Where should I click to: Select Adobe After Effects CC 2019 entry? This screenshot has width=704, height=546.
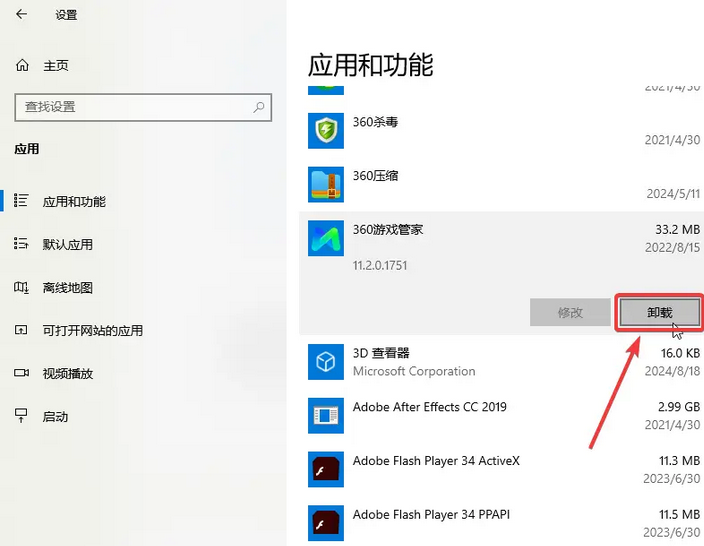coord(430,407)
